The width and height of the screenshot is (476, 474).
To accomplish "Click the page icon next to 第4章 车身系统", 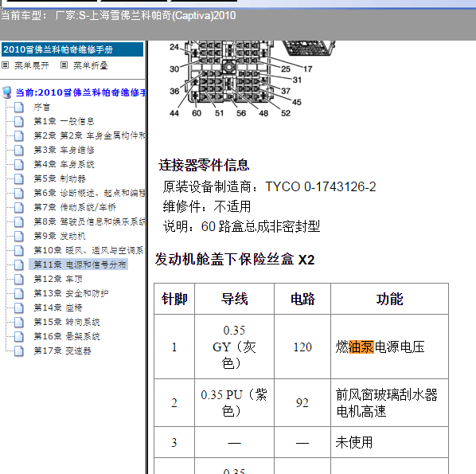I will click(x=19, y=164).
